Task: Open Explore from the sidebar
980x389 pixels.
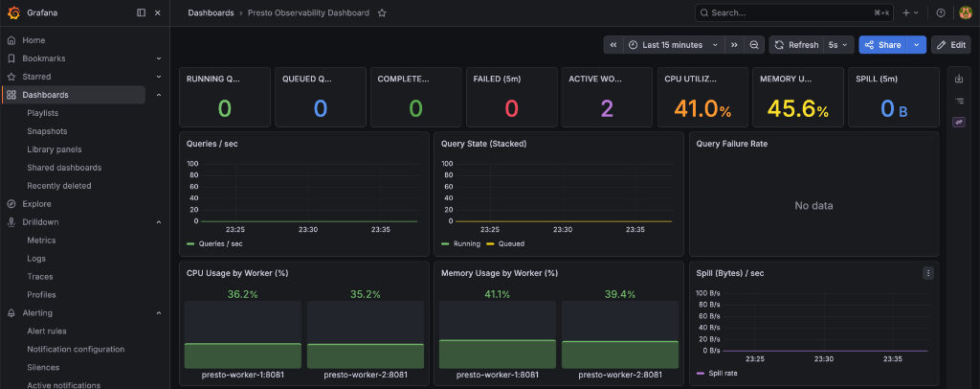Action: click(37, 204)
